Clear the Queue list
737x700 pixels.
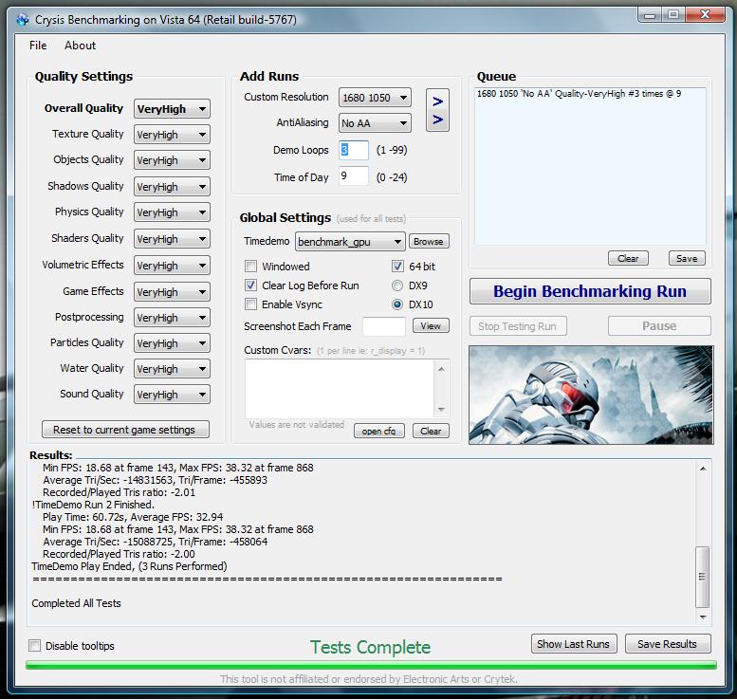pyautogui.click(x=629, y=258)
